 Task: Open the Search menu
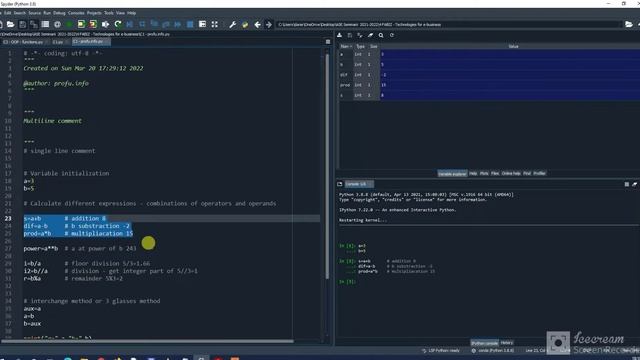[20, 13]
